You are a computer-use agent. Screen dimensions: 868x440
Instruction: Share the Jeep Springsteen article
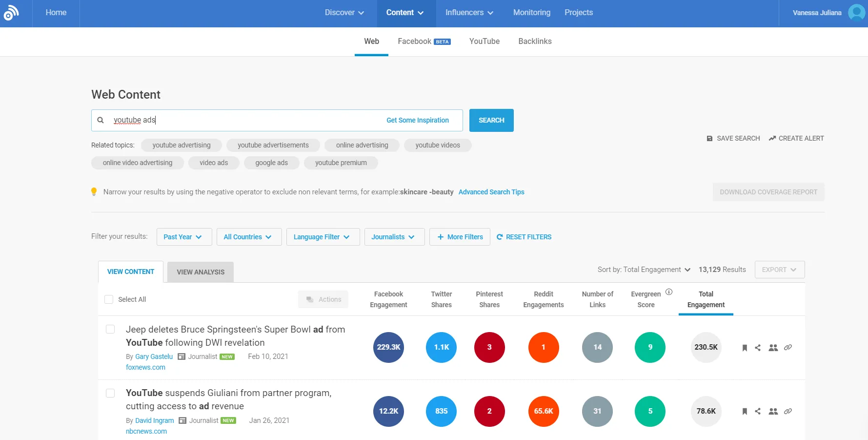(x=758, y=348)
